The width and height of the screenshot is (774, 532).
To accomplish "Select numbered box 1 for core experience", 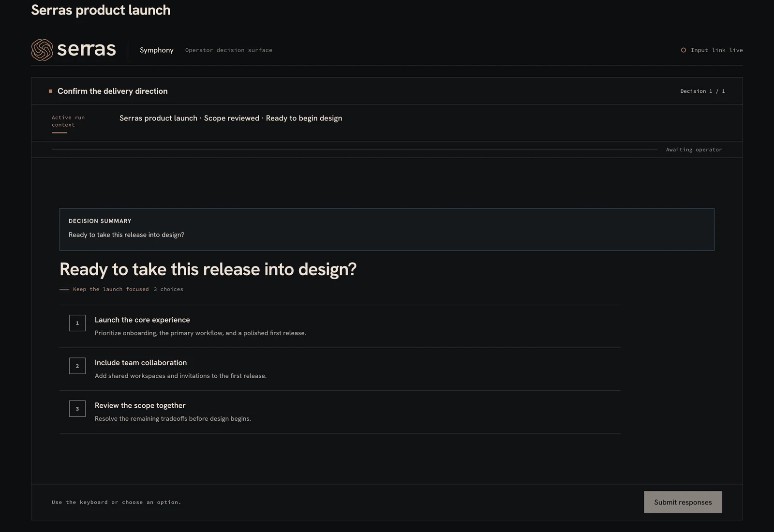I will [77, 323].
